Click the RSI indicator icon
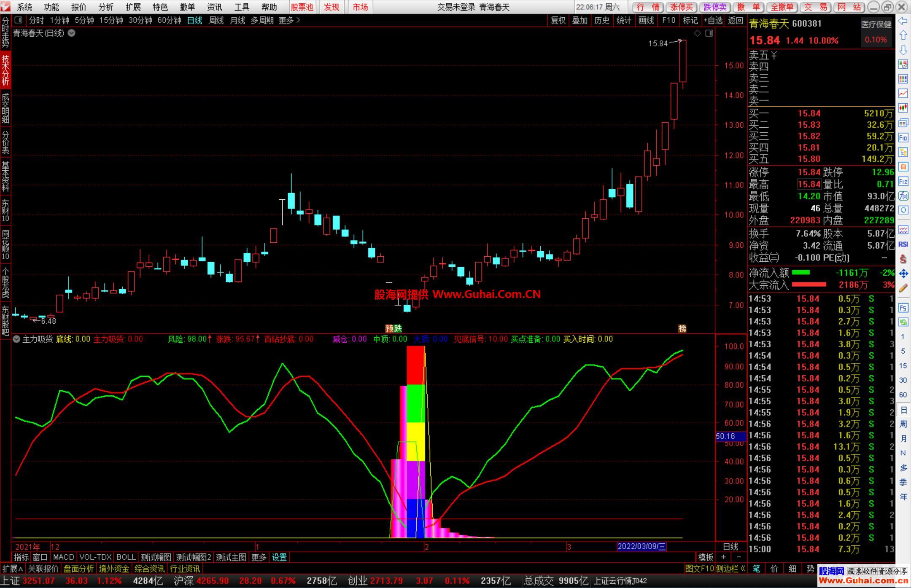 pyautogui.click(x=903, y=244)
